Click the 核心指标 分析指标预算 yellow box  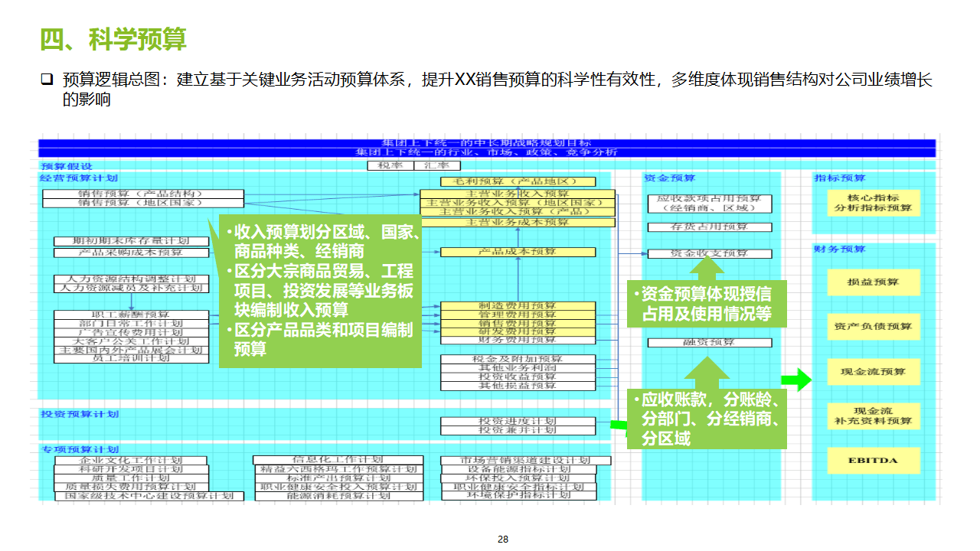pyautogui.click(x=874, y=203)
